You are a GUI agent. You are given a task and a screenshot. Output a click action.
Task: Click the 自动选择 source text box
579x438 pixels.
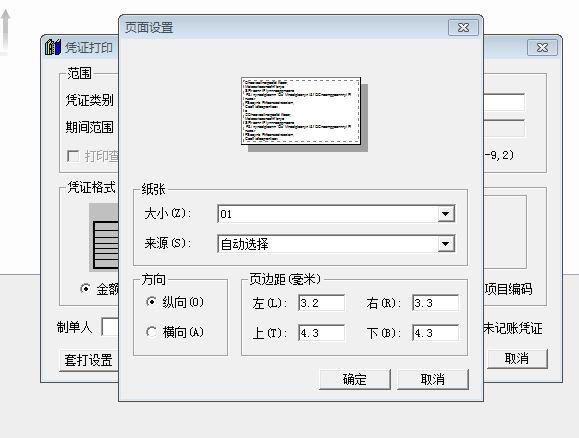pos(328,244)
